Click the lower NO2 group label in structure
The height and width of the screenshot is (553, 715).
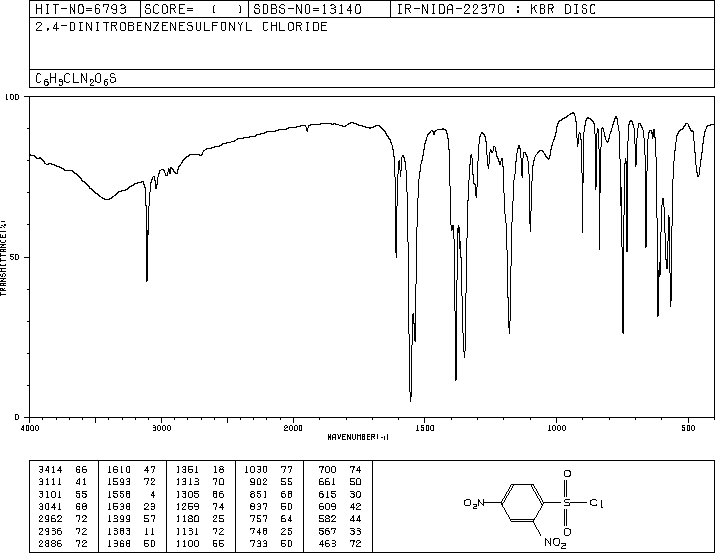[555, 543]
